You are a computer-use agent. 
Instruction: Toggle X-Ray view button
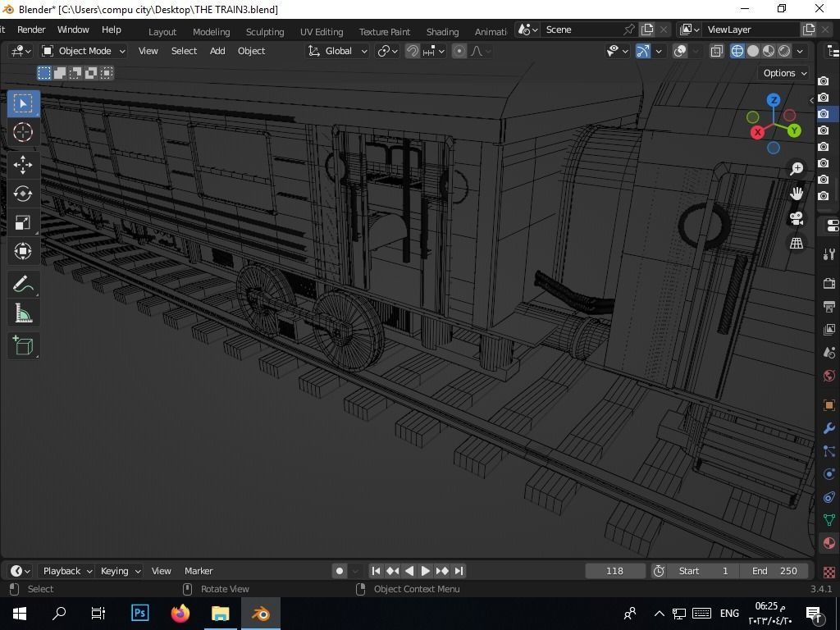point(717,51)
